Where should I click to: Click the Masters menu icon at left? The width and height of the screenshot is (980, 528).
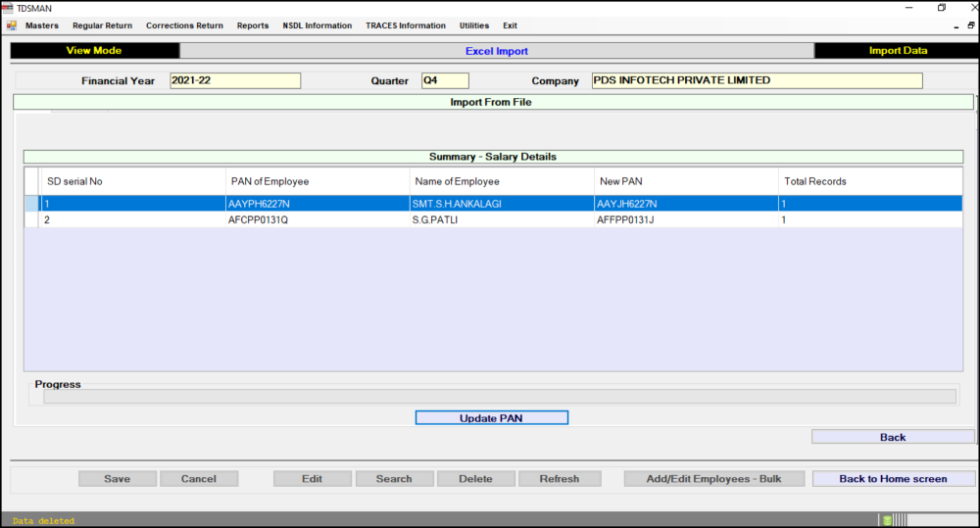(11, 25)
